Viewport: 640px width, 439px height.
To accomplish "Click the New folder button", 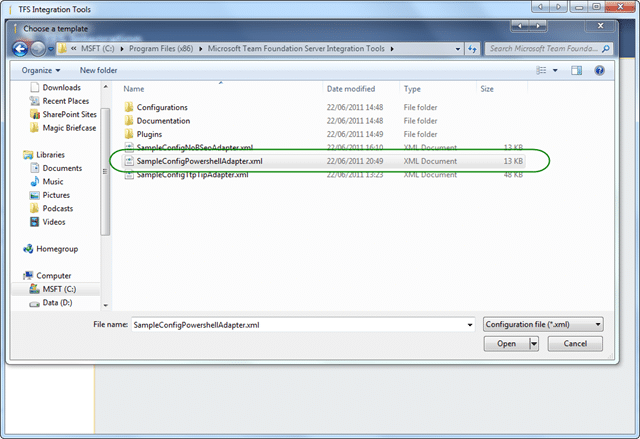I will click(98, 70).
